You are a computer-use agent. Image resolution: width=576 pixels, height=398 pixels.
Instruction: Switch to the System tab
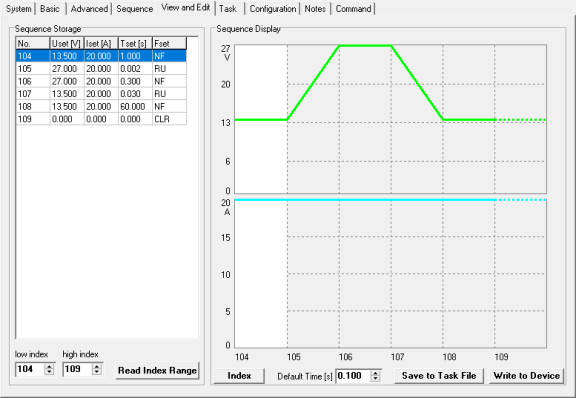(x=18, y=8)
